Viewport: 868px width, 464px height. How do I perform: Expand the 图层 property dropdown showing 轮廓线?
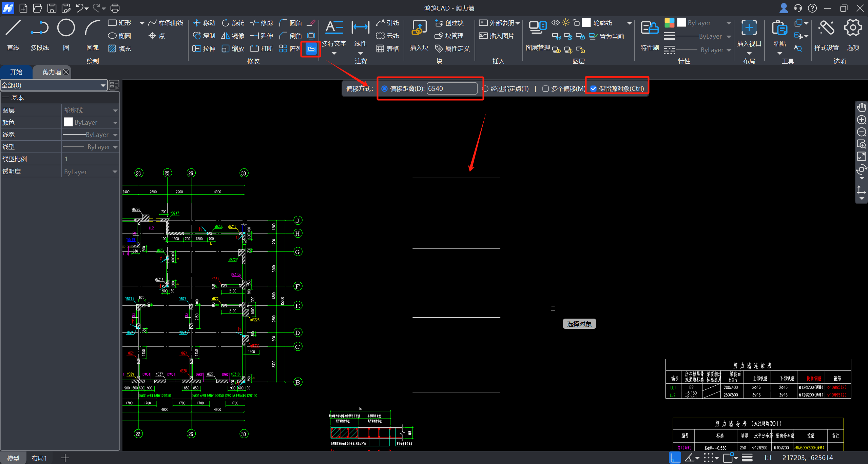point(115,110)
